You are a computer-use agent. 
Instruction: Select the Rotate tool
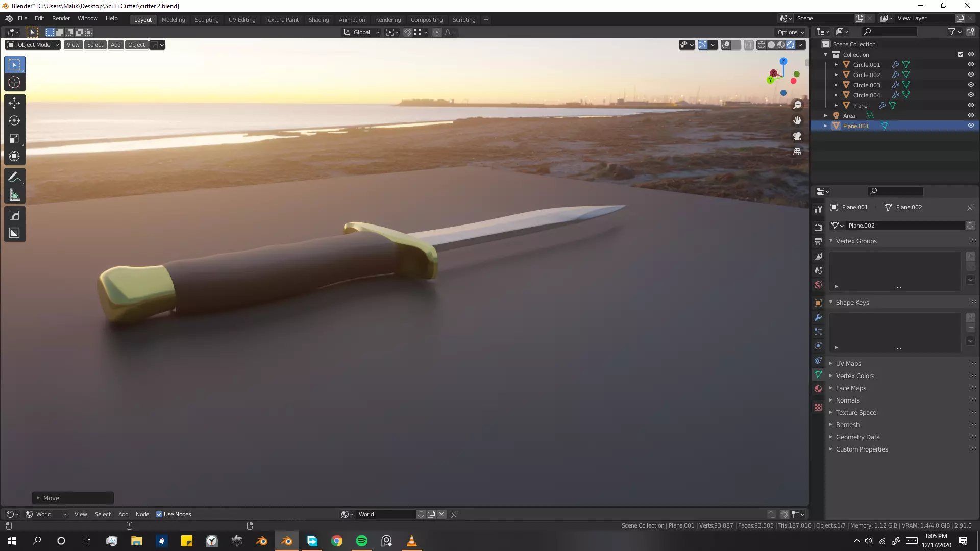(x=14, y=120)
